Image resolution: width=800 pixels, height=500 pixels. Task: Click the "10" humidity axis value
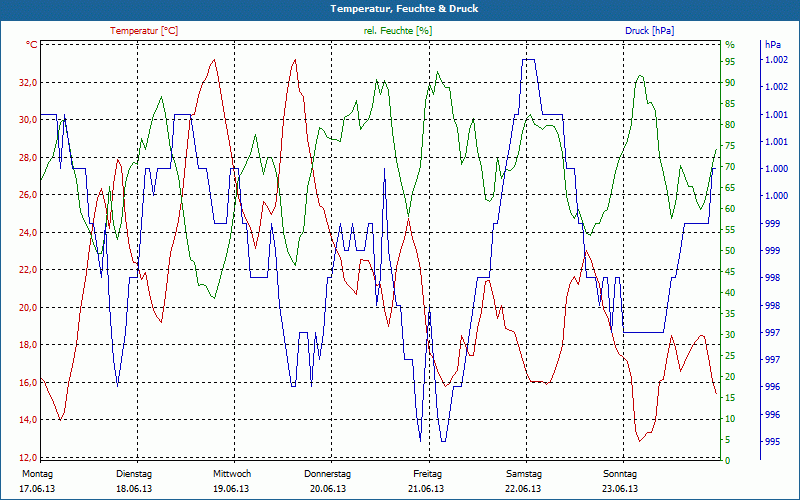click(x=730, y=419)
